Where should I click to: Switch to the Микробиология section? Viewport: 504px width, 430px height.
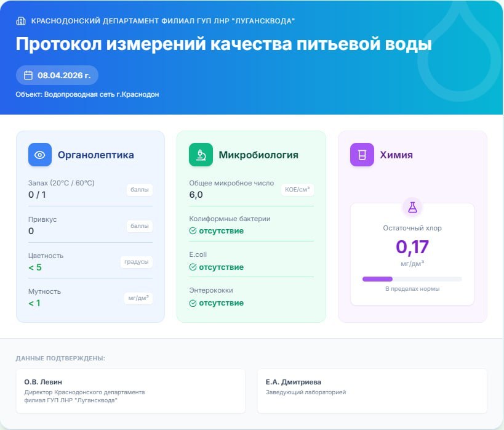tap(258, 155)
